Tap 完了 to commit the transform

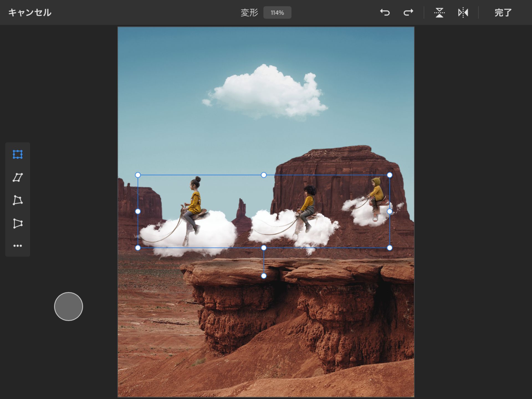pyautogui.click(x=503, y=12)
